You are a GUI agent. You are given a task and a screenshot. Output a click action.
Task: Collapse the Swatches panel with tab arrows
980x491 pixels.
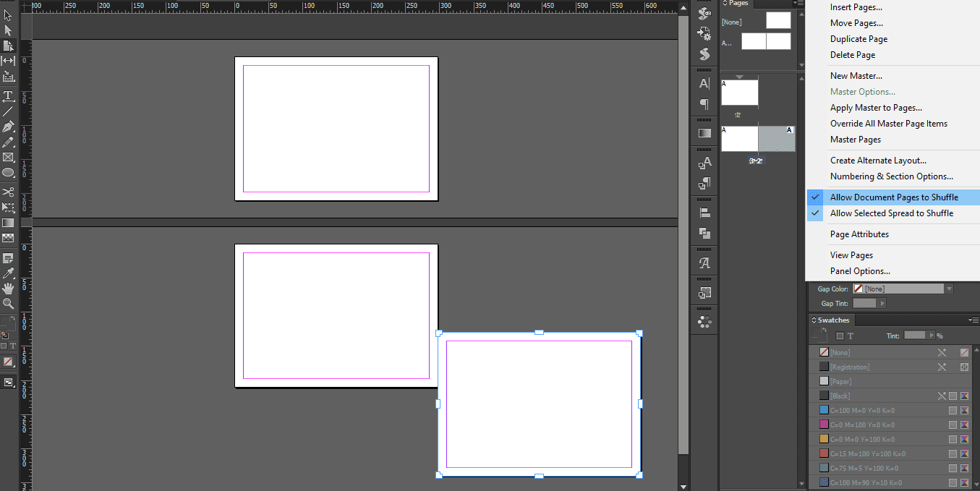pyautogui.click(x=814, y=320)
